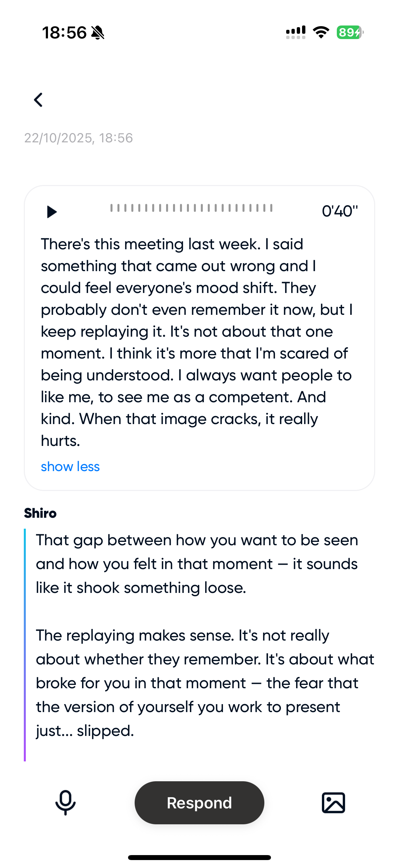Tap the Wi-Fi status icon
Image resolution: width=399 pixels, height=868 pixels.
321,32
